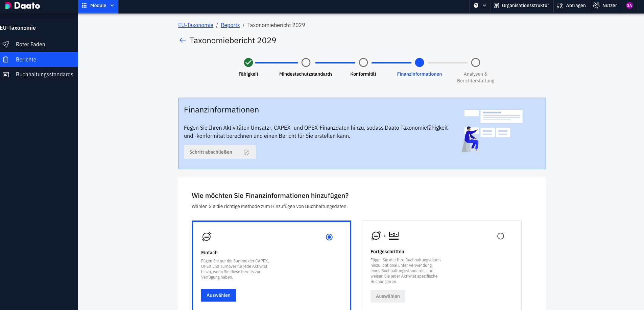Click the Einfach card title

209,253
